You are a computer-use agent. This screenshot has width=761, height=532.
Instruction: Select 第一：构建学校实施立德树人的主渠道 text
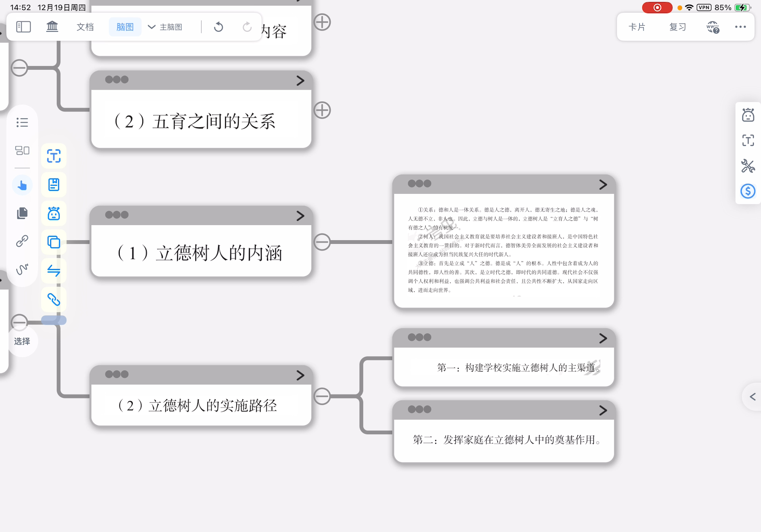tap(518, 367)
